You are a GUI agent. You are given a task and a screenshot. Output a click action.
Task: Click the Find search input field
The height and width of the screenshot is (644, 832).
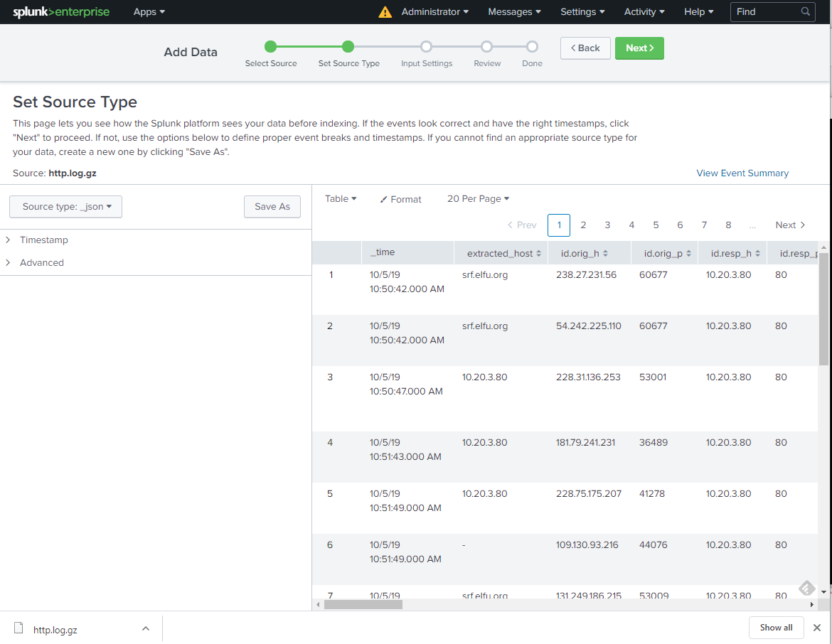tap(764, 12)
